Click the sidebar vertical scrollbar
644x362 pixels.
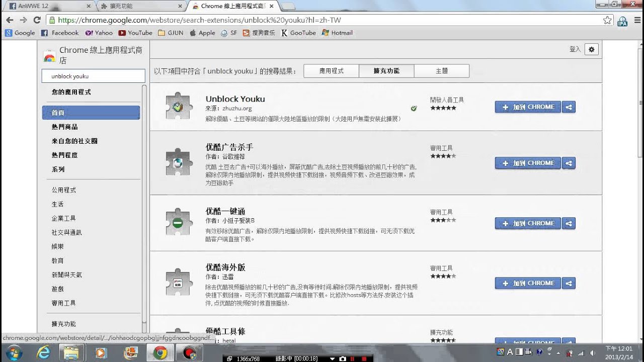(144, 203)
